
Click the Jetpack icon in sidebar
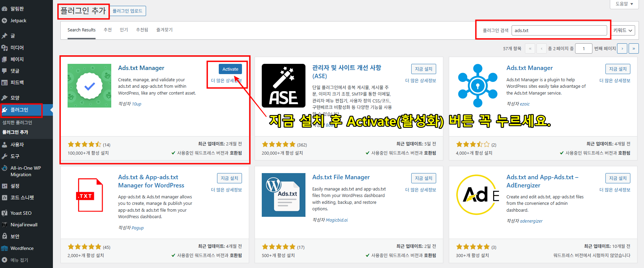4,21
